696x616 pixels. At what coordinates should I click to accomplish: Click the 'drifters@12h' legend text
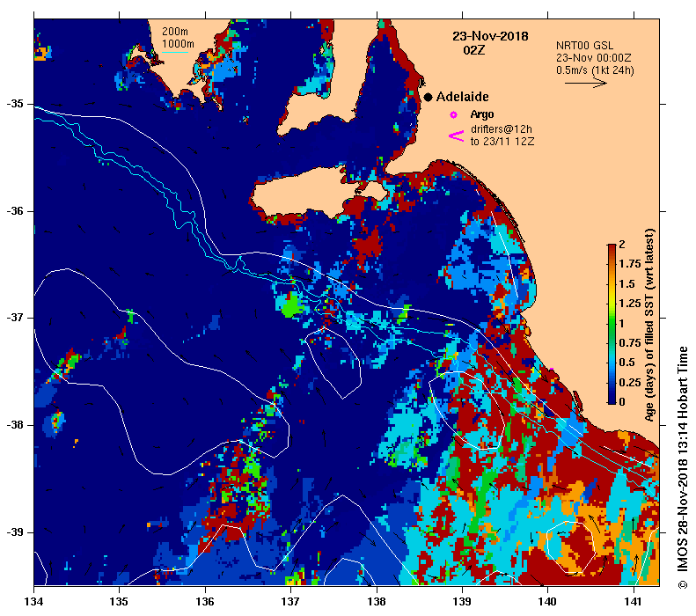(x=502, y=129)
